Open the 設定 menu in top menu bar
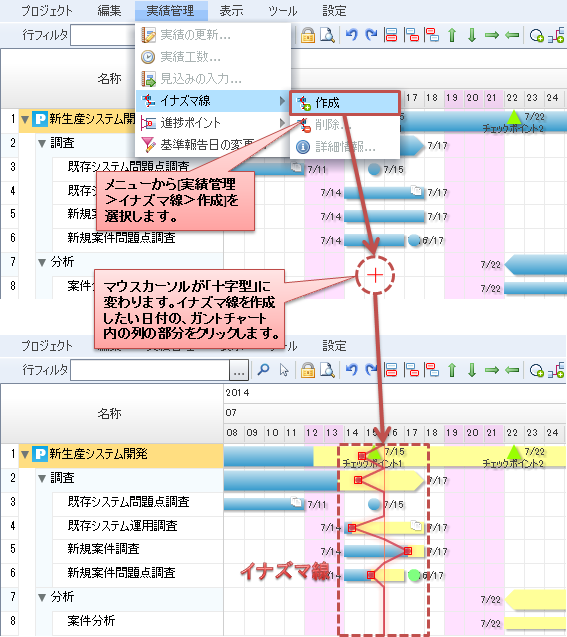Image resolution: width=567 pixels, height=637 pixels. pyautogui.click(x=334, y=11)
